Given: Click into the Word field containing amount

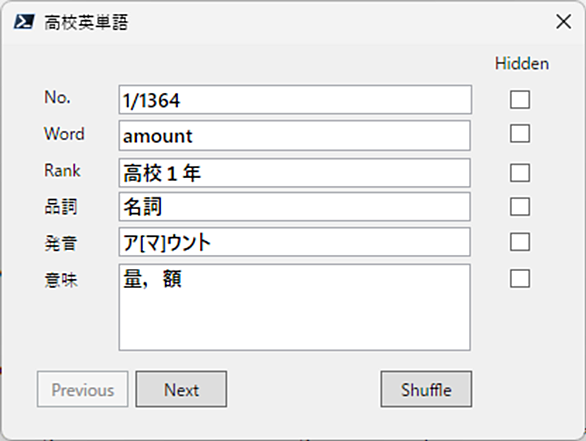Looking at the screenshot, I should tap(294, 135).
